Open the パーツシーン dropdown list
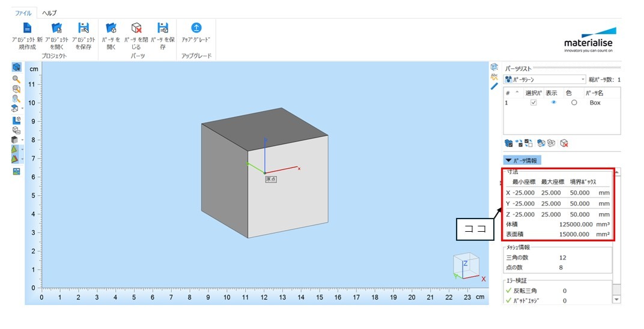This screenshot has width=644, height=329. click(583, 79)
